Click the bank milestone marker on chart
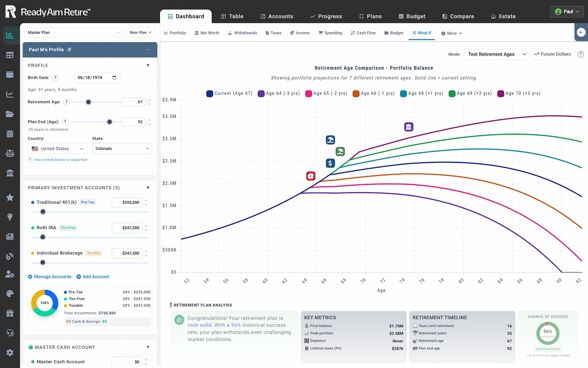 tap(408, 127)
